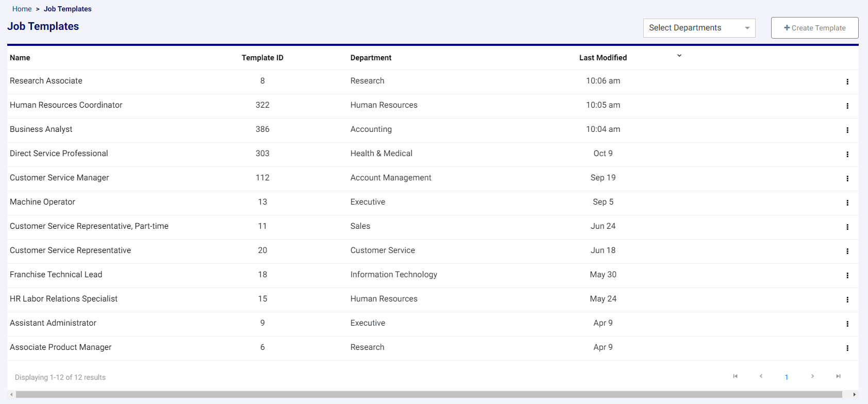Click the Job Templates breadcrumb
868x404 pixels.
[68, 9]
